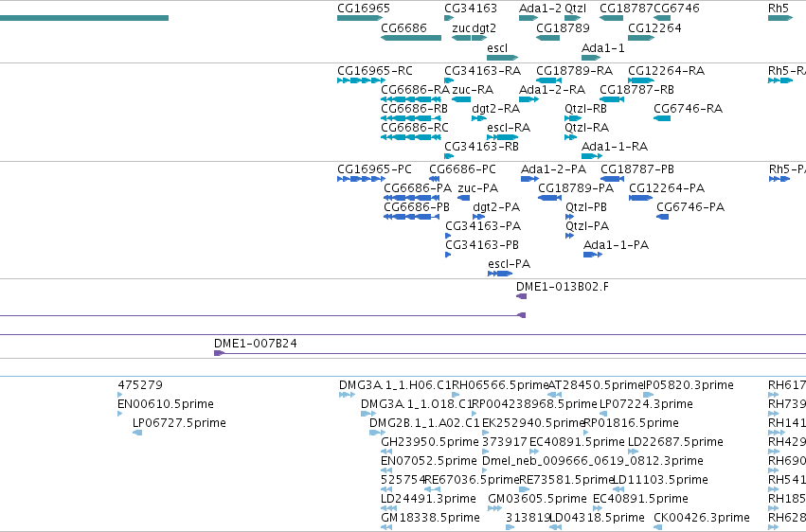Select the zuc gene label

[x=460, y=28]
